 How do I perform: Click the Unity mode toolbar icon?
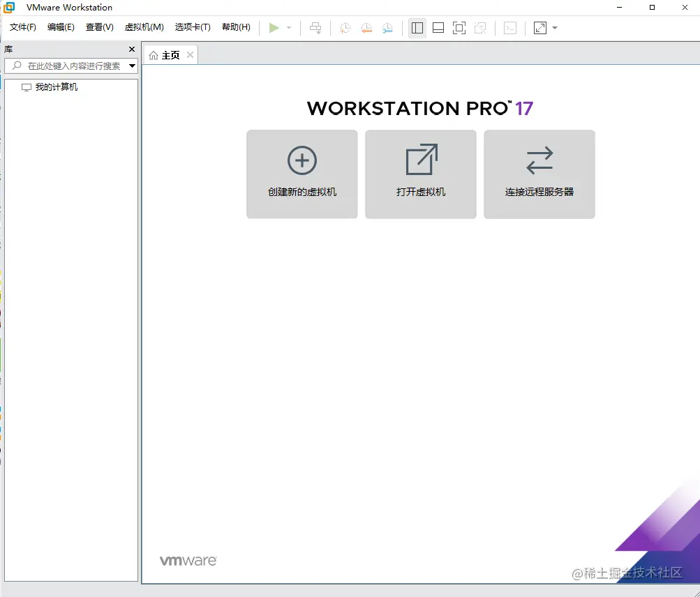pyautogui.click(x=480, y=28)
